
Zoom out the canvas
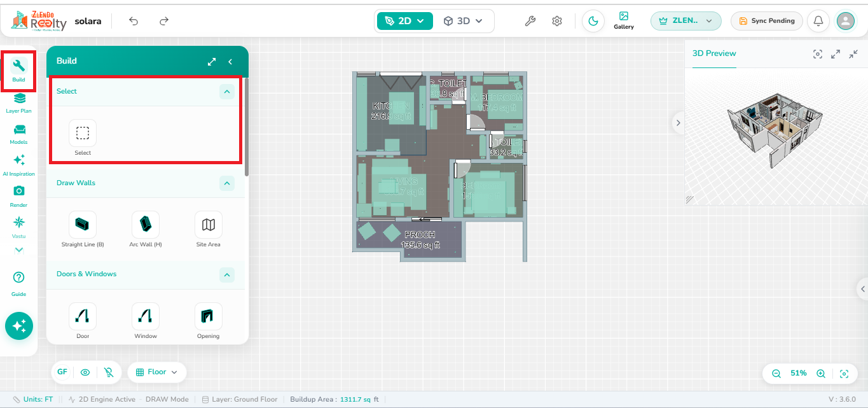click(x=776, y=374)
